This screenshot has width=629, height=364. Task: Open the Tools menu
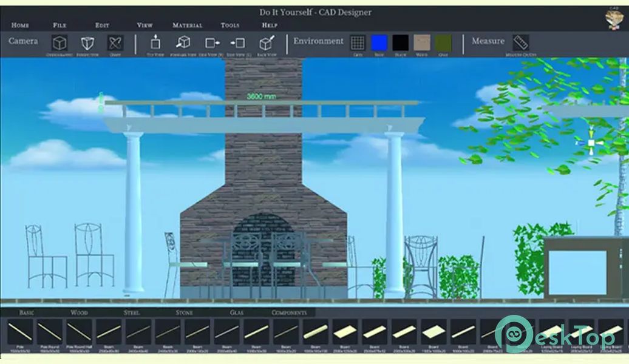point(230,25)
